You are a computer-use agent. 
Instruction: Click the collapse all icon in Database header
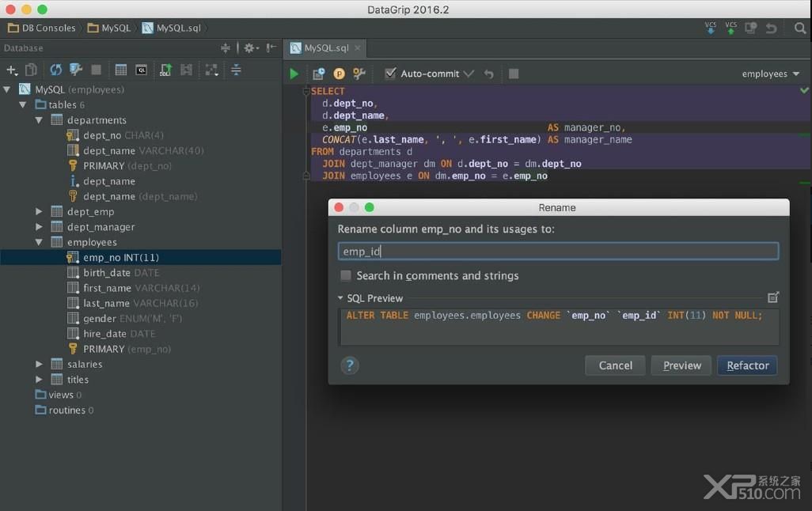pyautogui.click(x=226, y=48)
